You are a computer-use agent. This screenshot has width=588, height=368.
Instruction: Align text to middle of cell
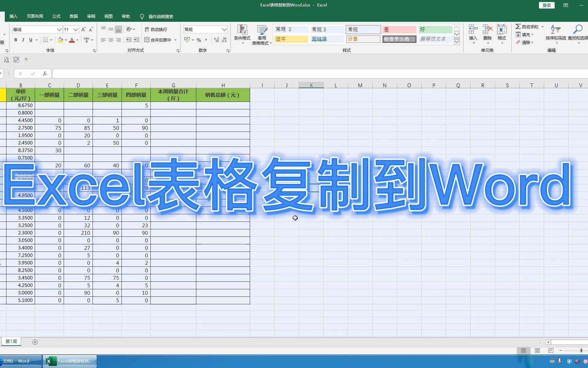click(111, 30)
